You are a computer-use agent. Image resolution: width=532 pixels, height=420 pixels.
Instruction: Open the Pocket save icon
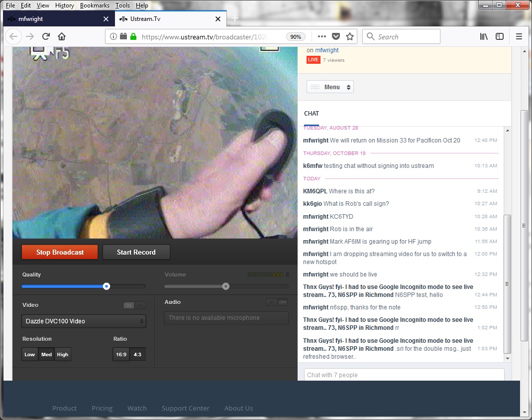coord(336,36)
